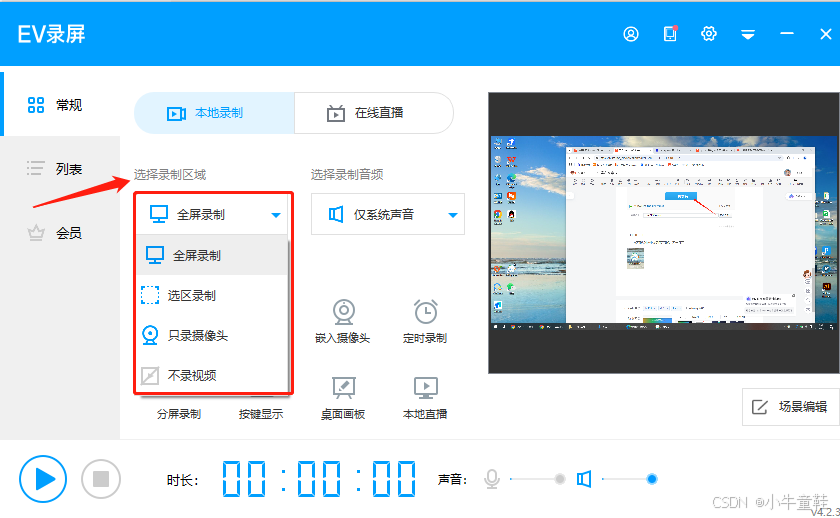Image resolution: width=840 pixels, height=518 pixels.
Task: Click the desktop preview thumbnail
Action: coord(665,233)
